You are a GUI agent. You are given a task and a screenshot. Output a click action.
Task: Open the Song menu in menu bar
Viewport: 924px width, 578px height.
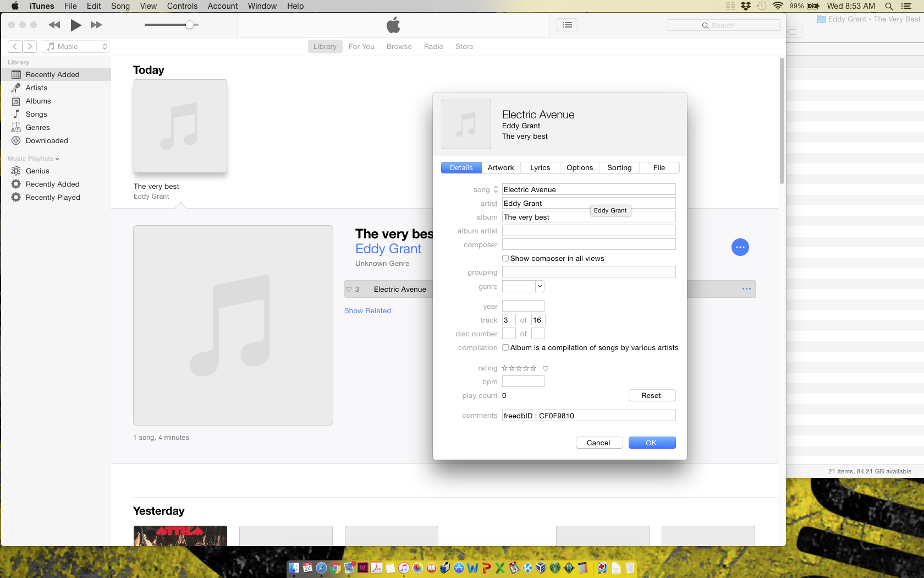(x=120, y=6)
